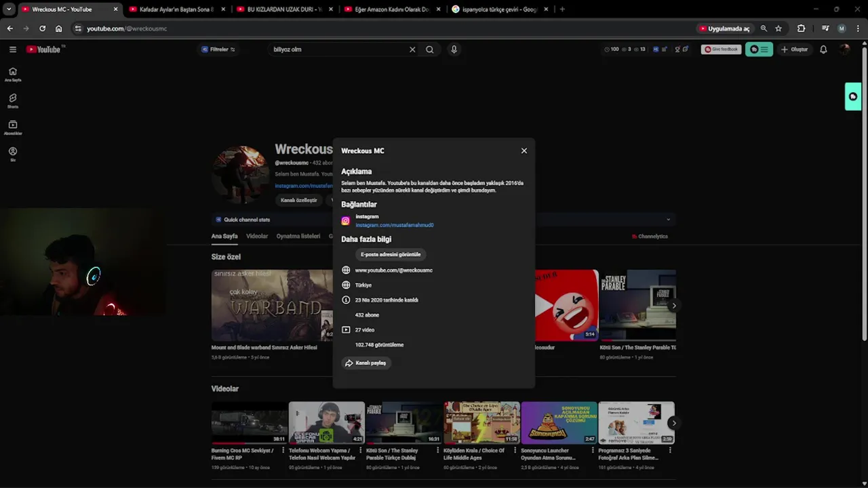The image size is (868, 488).
Task: Click E-posta adresini görüntüle button
Action: coord(391,254)
